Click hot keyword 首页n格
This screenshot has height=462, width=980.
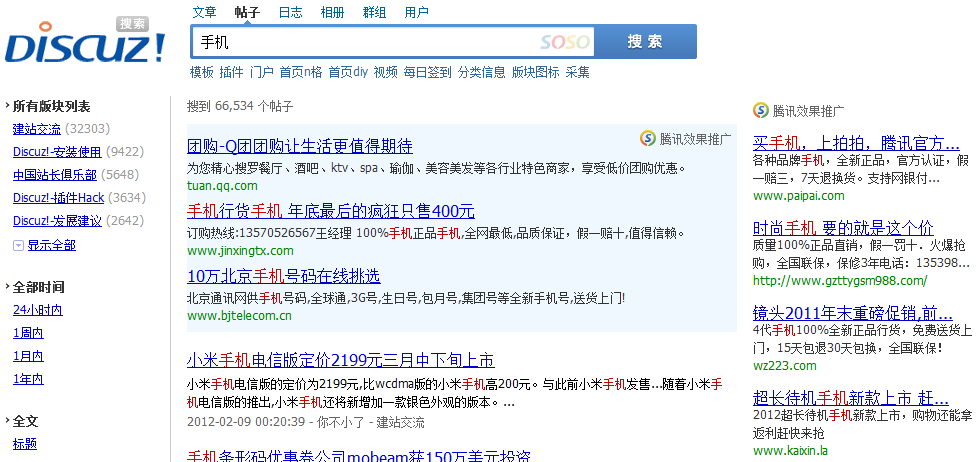(x=301, y=73)
